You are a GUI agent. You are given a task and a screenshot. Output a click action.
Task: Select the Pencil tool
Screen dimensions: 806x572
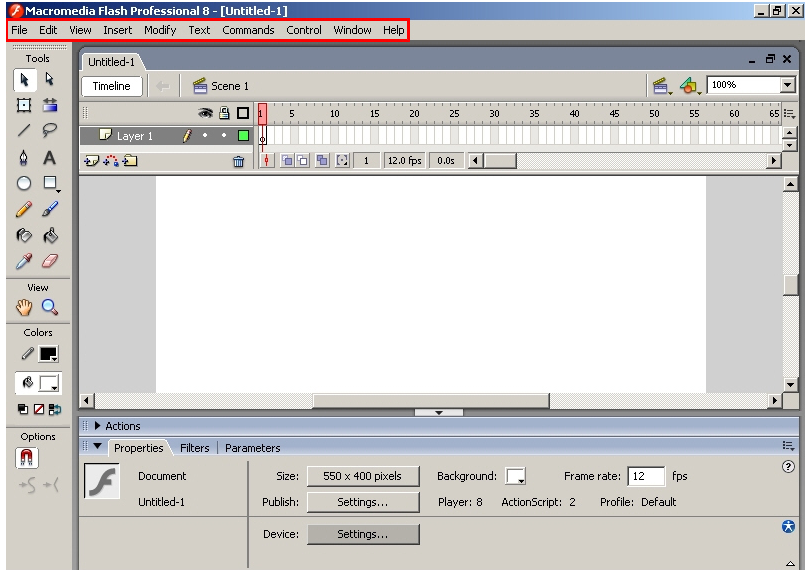click(x=24, y=209)
